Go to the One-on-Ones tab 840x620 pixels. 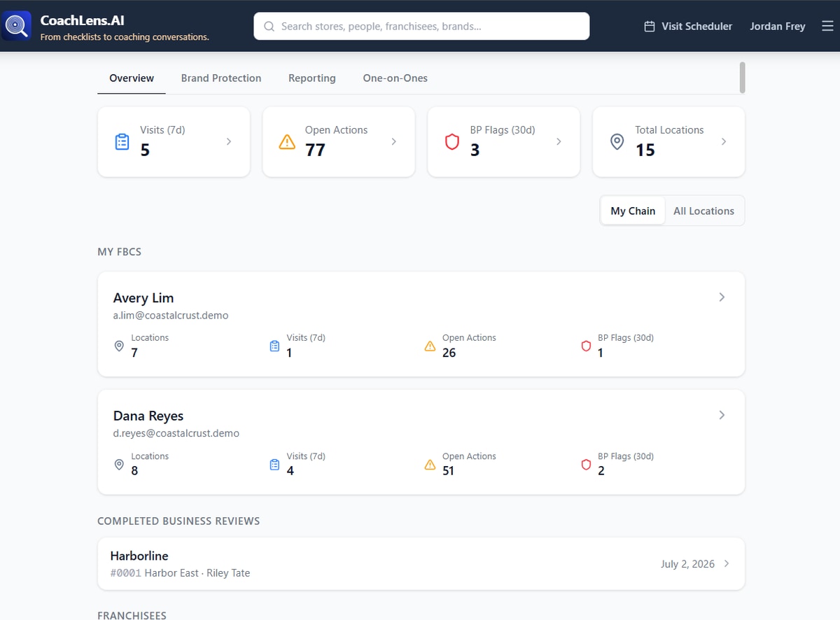click(395, 78)
